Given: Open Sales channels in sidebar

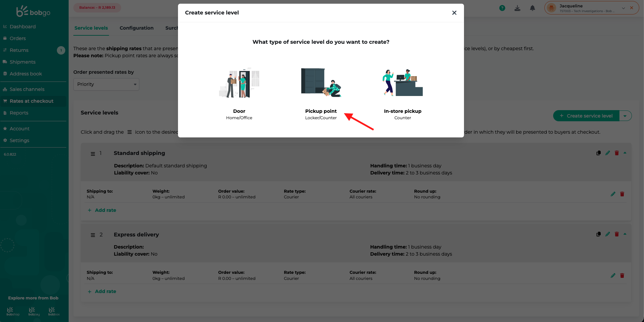Looking at the screenshot, I should click(x=27, y=89).
